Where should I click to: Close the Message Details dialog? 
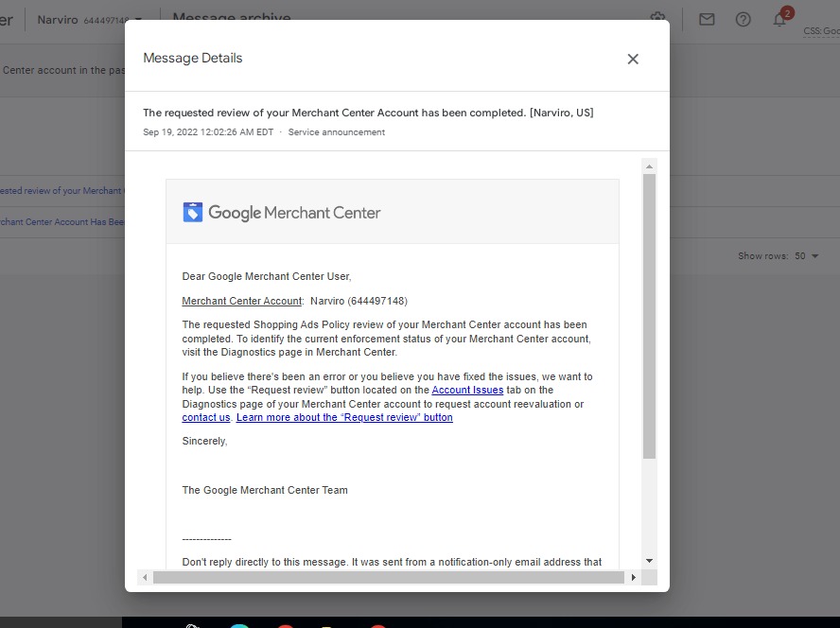[633, 59]
